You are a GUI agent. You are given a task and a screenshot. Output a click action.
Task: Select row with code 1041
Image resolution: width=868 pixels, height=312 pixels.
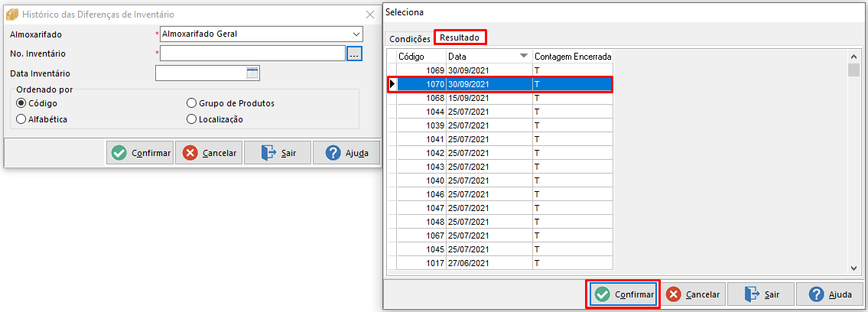pyautogui.click(x=500, y=139)
